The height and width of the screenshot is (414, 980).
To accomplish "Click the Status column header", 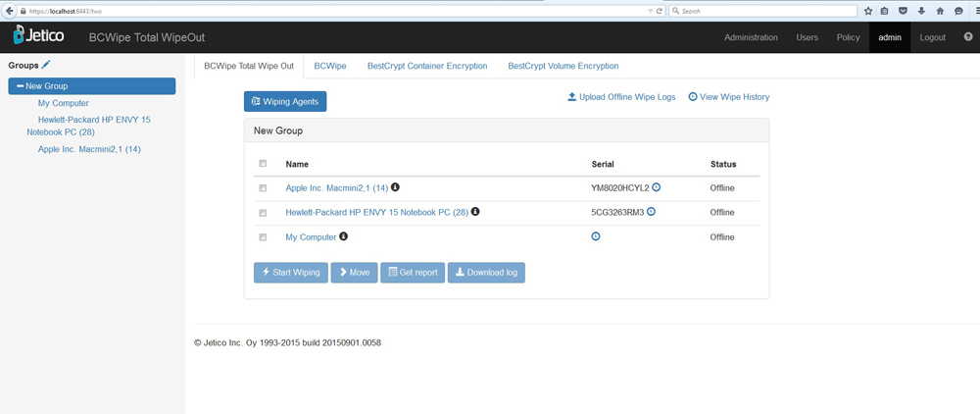I will point(723,164).
